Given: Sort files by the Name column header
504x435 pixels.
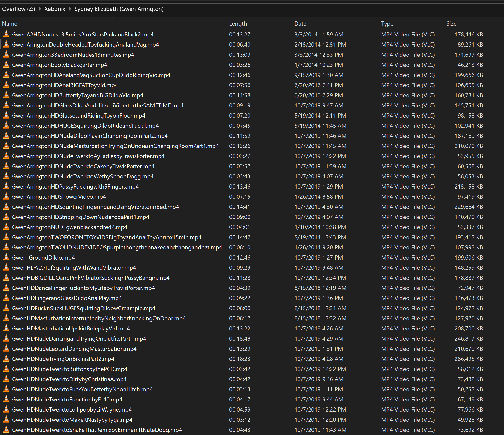Looking at the screenshot, I should point(10,24).
